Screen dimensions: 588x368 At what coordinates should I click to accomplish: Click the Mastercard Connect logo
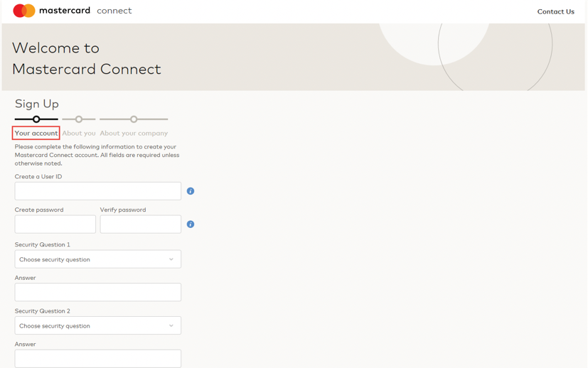click(x=73, y=11)
